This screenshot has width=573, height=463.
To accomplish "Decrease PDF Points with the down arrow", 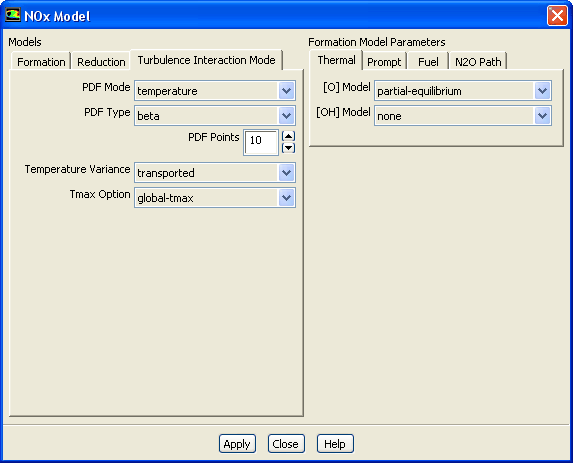I will tap(289, 148).
